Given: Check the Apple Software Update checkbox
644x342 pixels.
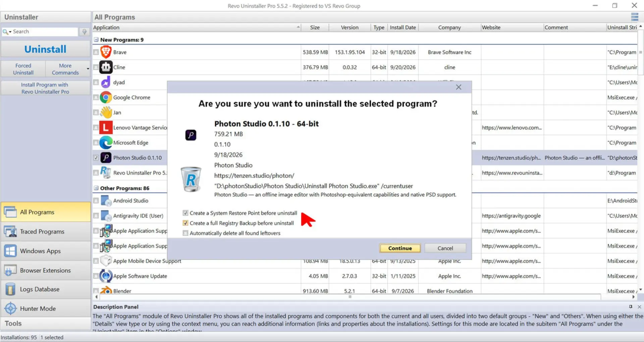Looking at the screenshot, I should (x=96, y=276).
